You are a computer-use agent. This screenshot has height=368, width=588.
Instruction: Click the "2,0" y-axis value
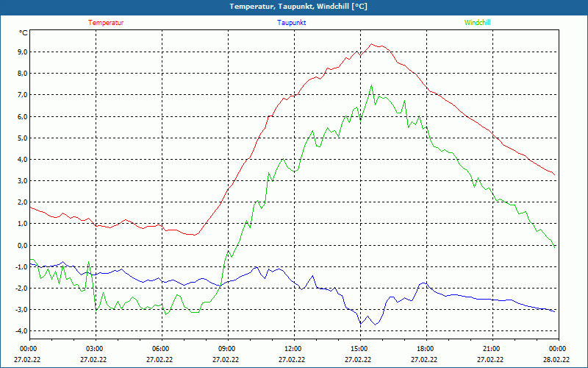[x=22, y=202]
